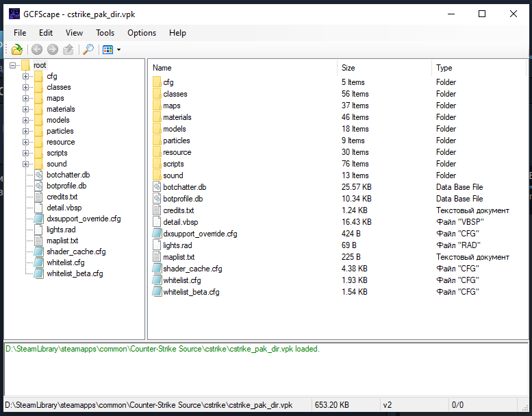The height and width of the screenshot is (416, 532).
Task: Select root folder label in tree
Action: click(x=40, y=65)
